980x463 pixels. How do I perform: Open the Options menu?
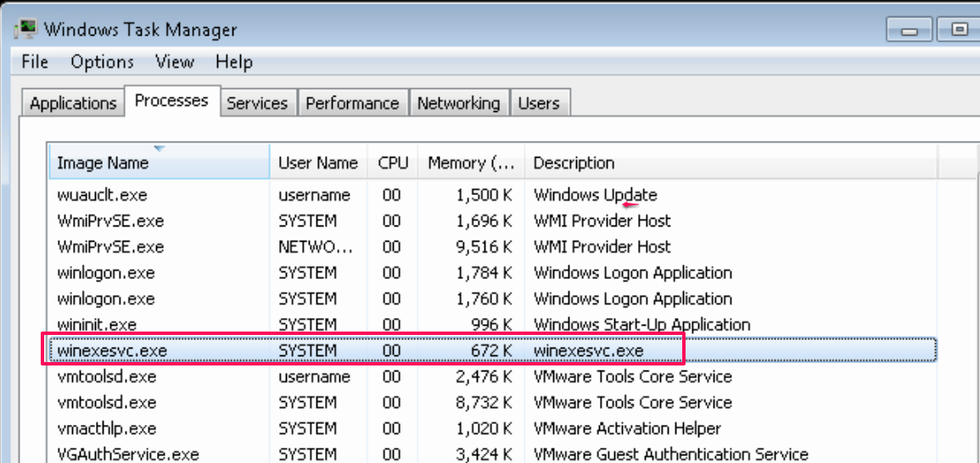[102, 62]
